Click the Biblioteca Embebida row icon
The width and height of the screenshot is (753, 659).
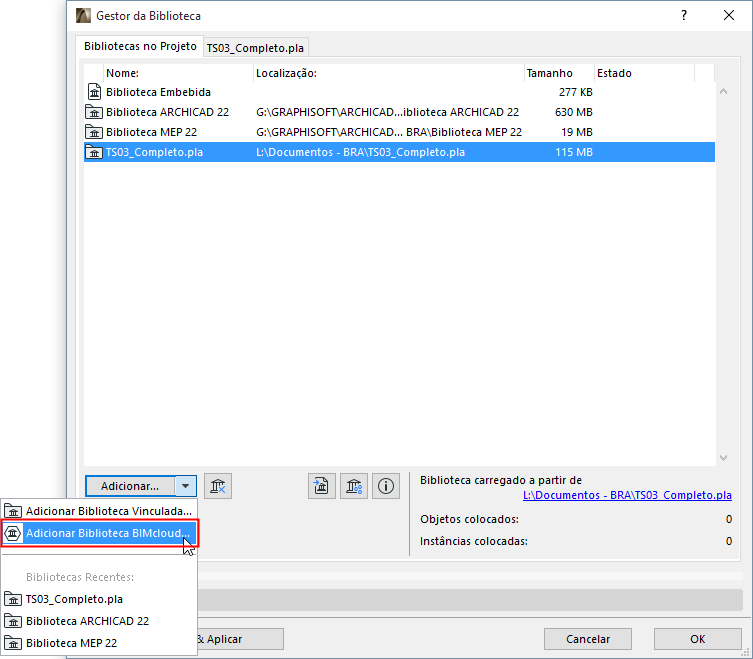pos(94,92)
